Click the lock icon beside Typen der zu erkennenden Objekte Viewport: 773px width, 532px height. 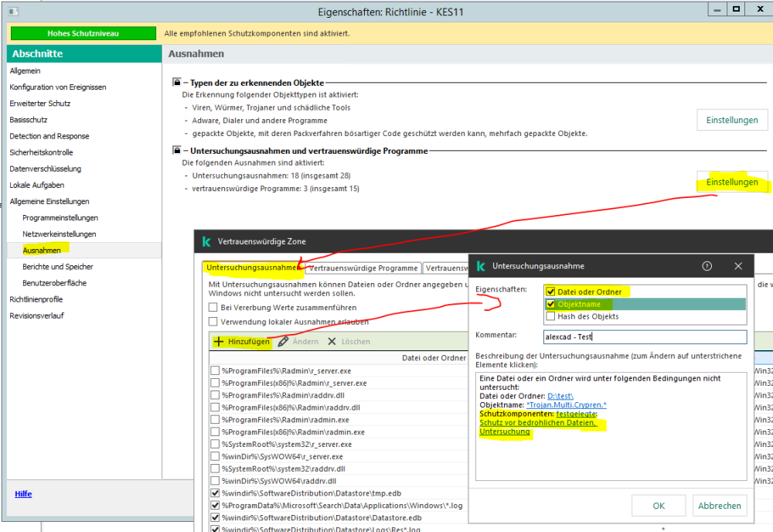pyautogui.click(x=176, y=82)
